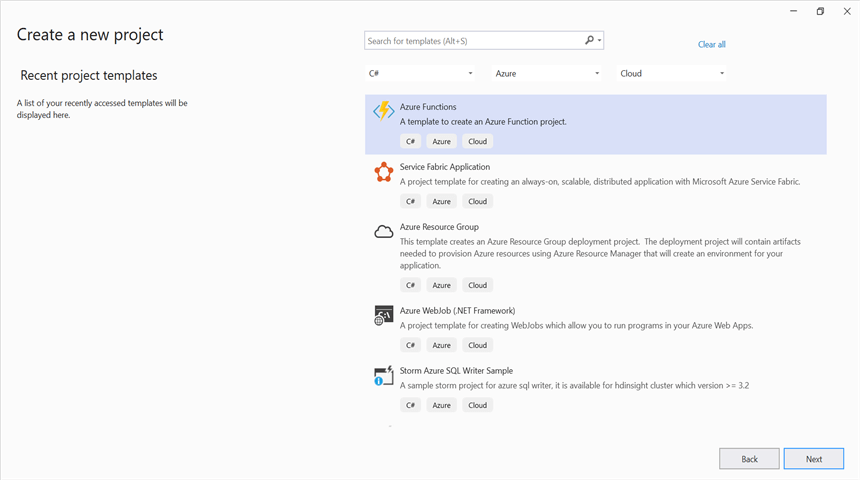
Task: Click Azure tag under Storm Azure SQL Writer
Action: 442,405
